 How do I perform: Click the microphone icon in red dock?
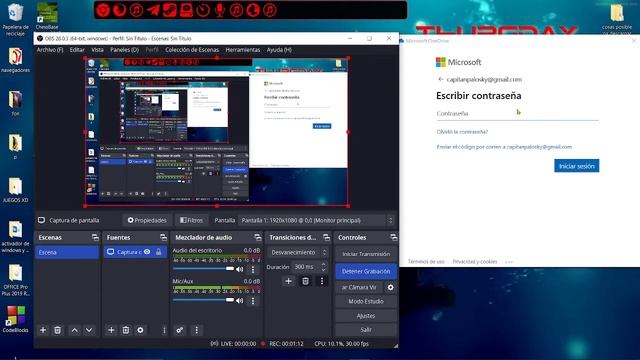tap(220, 10)
